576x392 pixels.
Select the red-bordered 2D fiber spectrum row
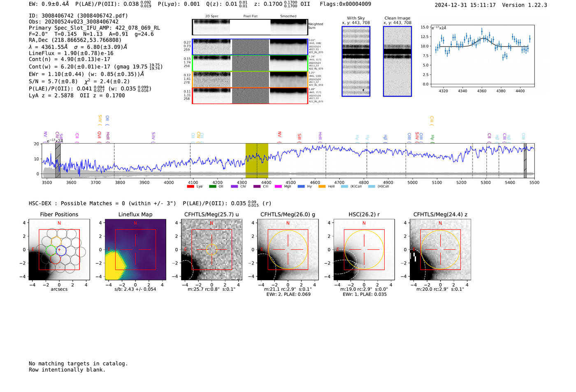250,96
